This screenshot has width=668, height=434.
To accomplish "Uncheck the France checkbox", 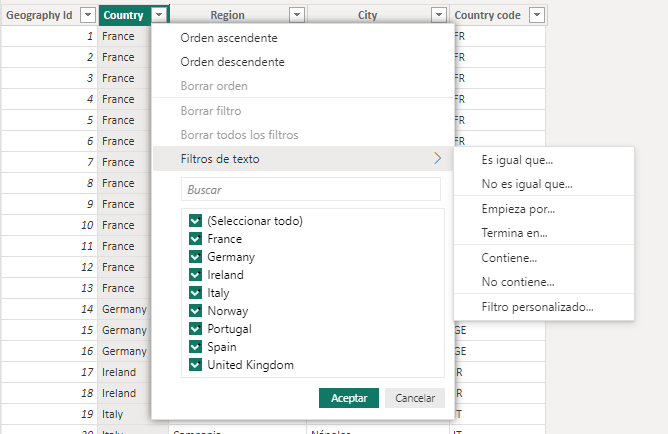I will pos(195,239).
